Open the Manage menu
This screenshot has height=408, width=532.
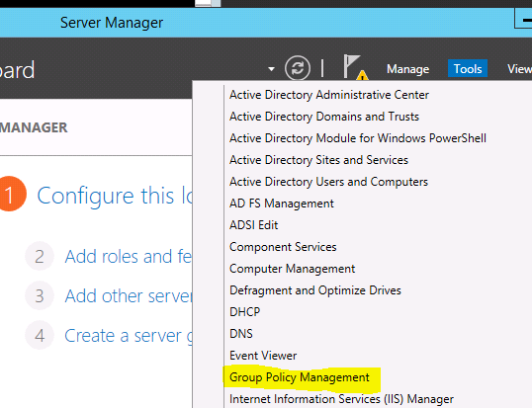pyautogui.click(x=407, y=69)
